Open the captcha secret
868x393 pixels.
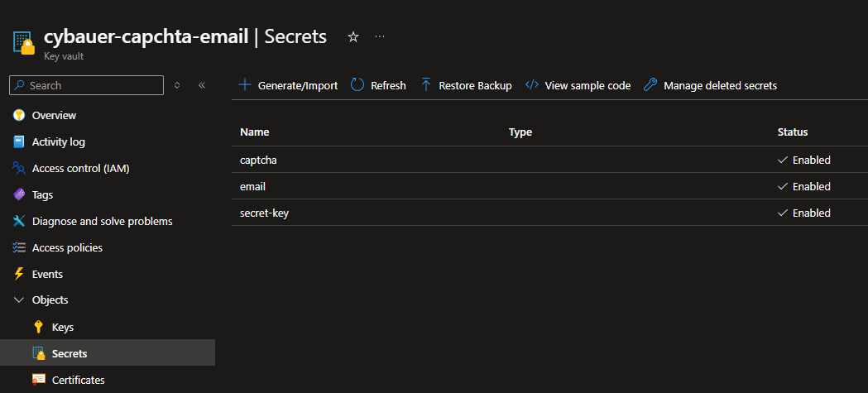point(258,160)
